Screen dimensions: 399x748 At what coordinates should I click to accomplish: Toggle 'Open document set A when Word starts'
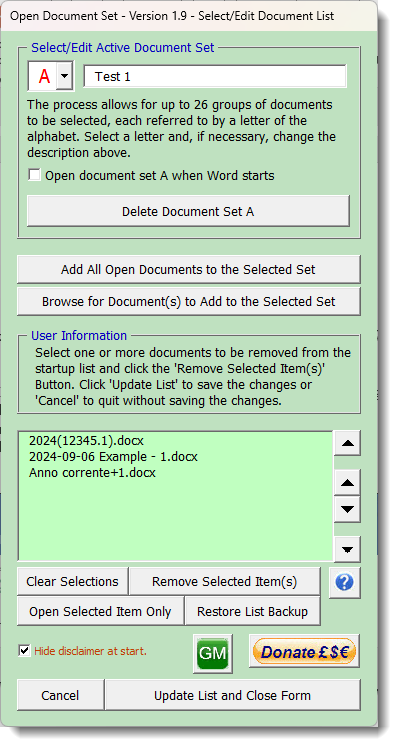[34, 175]
